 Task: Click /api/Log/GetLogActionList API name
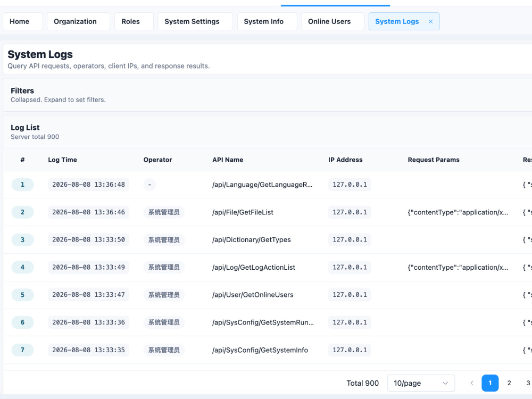[x=254, y=268]
